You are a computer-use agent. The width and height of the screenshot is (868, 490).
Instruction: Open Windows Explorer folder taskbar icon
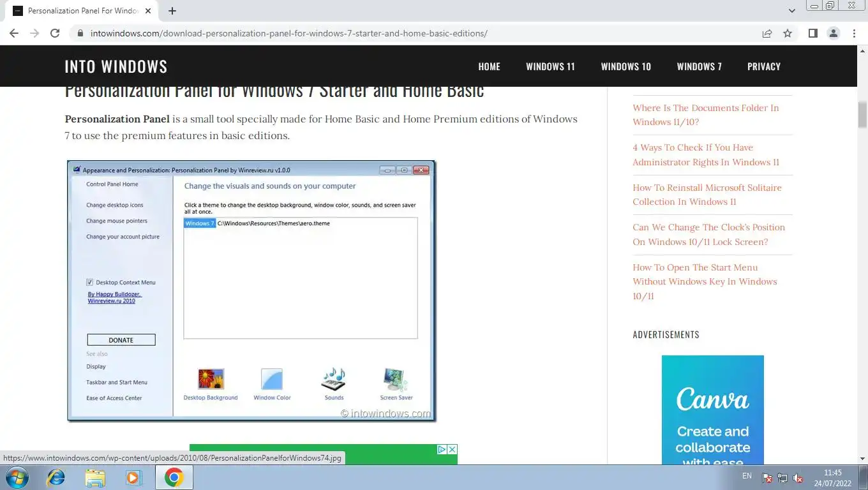95,477
